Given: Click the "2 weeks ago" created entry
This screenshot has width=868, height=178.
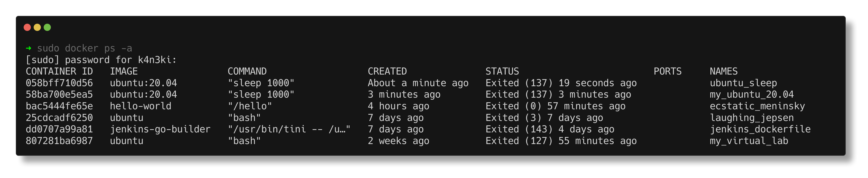Looking at the screenshot, I should coord(398,141).
